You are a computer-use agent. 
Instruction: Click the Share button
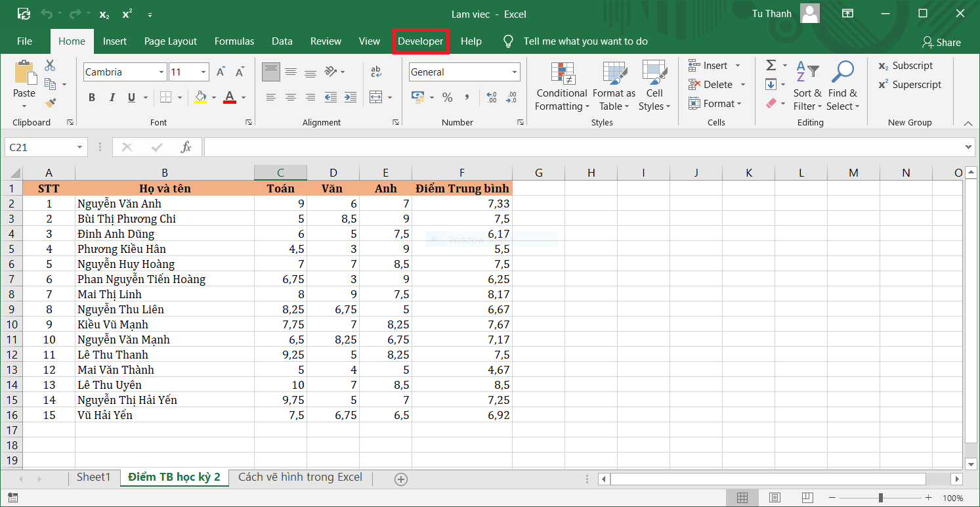click(x=941, y=42)
